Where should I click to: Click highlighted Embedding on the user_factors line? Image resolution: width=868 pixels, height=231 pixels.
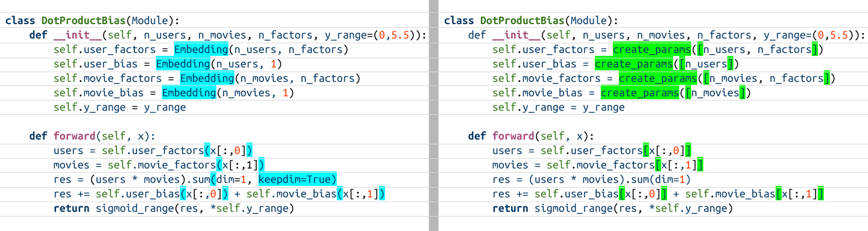click(201, 49)
